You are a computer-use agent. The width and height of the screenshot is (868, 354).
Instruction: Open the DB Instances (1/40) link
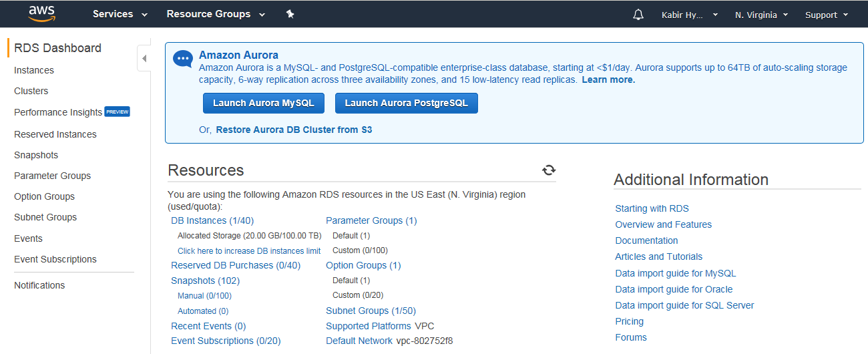[x=212, y=220]
